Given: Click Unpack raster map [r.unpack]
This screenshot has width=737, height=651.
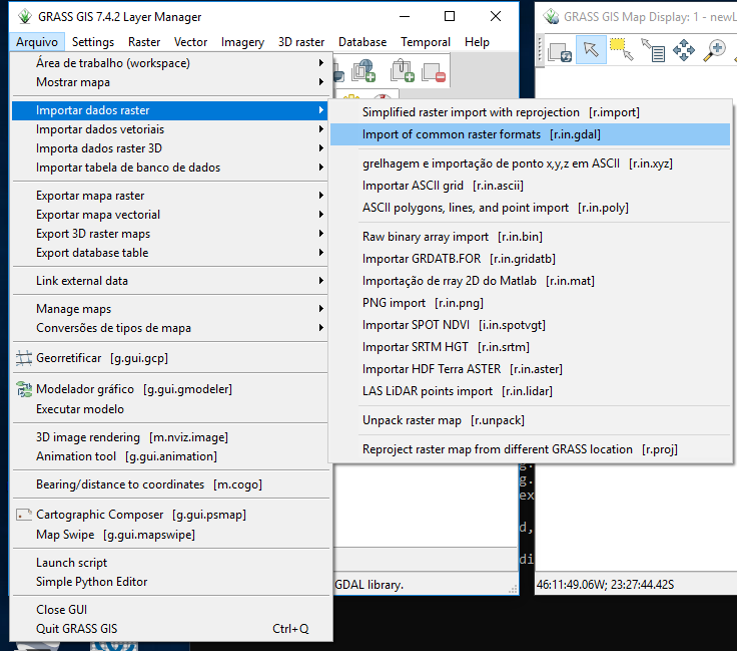Looking at the screenshot, I should point(443,420).
